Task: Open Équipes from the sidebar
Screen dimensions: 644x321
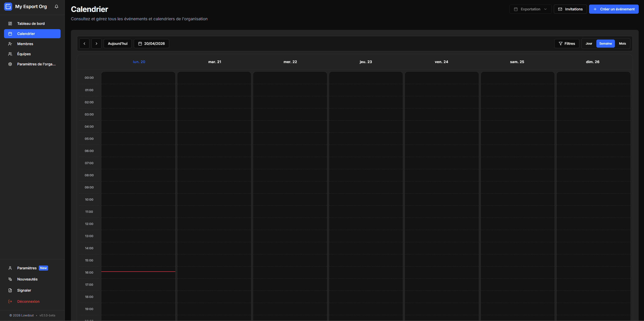Action: point(24,54)
